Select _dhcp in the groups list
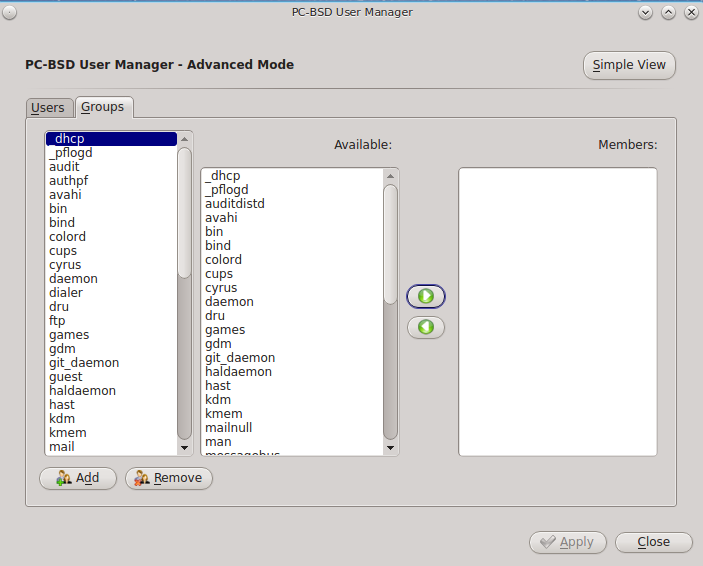703x566 pixels. [111, 139]
